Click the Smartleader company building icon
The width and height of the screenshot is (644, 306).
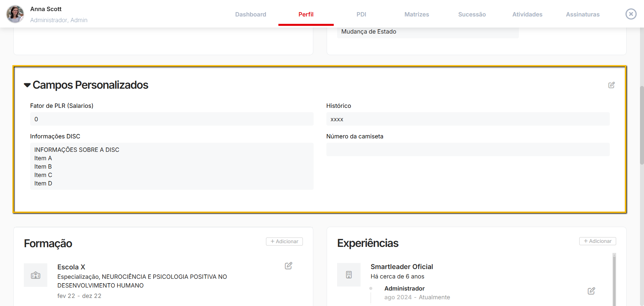[x=349, y=275]
